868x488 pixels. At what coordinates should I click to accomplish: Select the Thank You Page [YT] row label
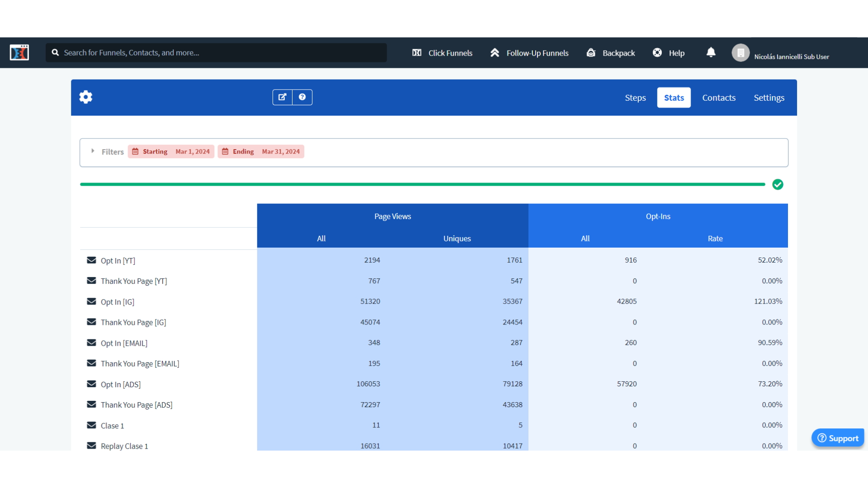(134, 281)
